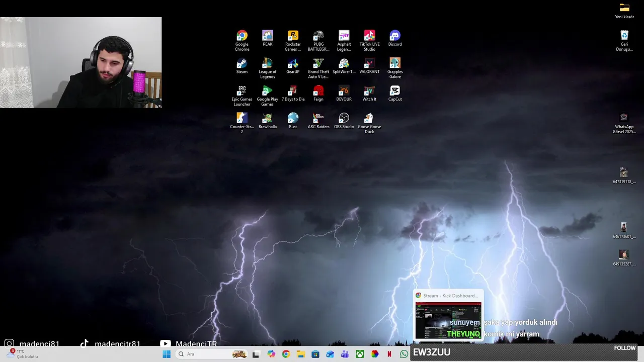Viewport: 644px width, 362px height.
Task: Open File Explorer from the taskbar
Action: [x=301, y=354]
